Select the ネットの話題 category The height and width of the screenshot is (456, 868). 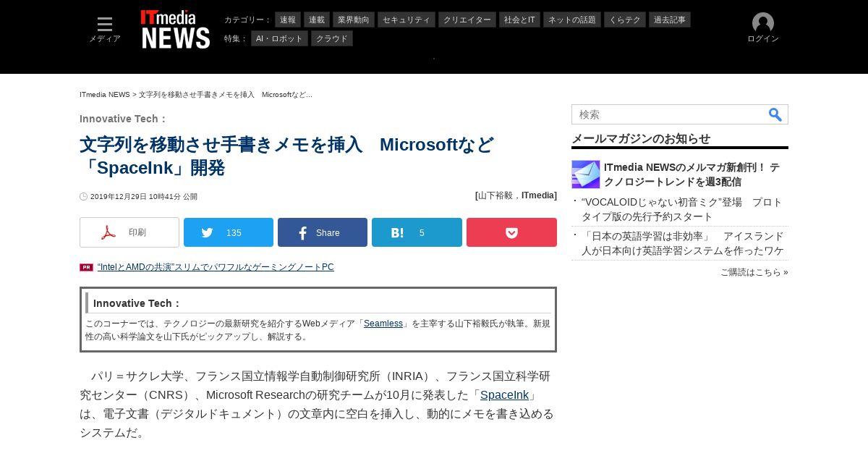572,20
